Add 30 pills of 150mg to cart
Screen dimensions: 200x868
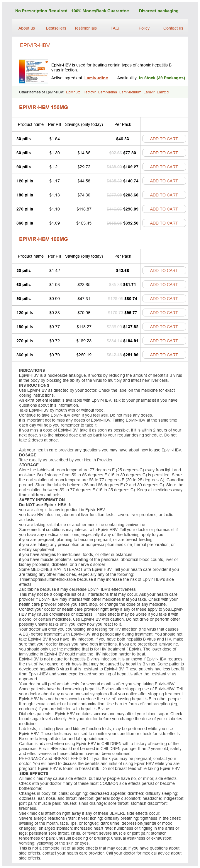coord(164,139)
